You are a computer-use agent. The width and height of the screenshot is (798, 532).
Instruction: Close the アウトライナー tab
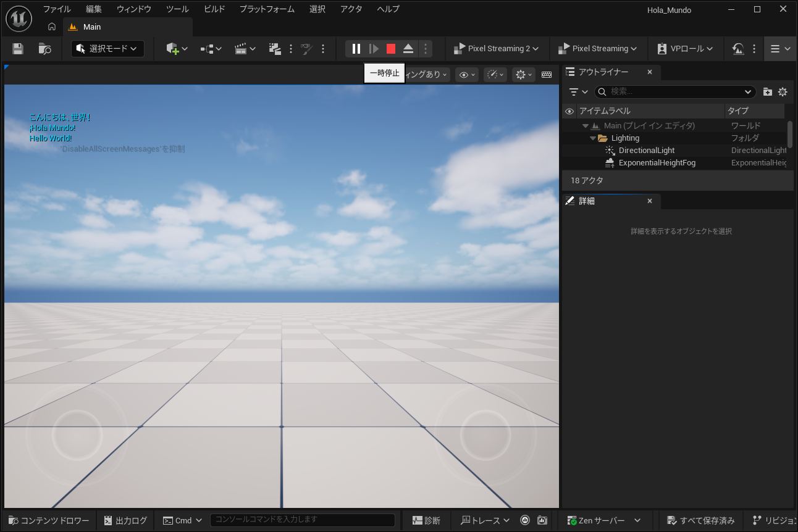tap(650, 72)
